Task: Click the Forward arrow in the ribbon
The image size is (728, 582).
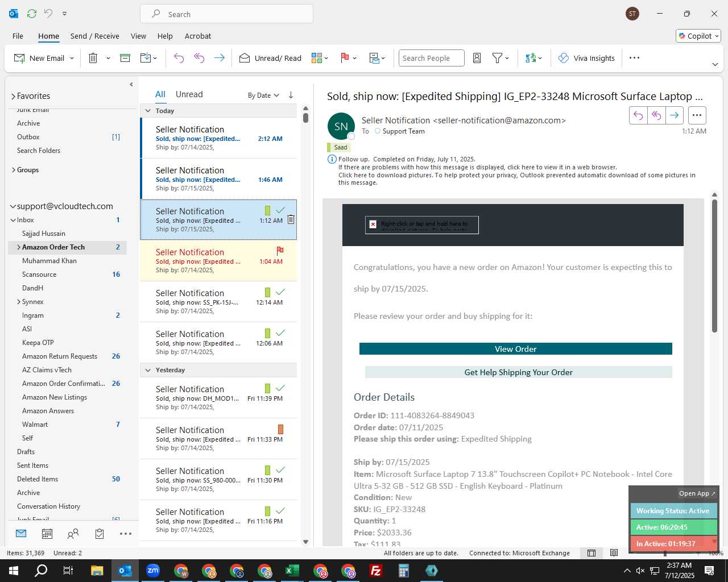Action: pyautogui.click(x=219, y=58)
